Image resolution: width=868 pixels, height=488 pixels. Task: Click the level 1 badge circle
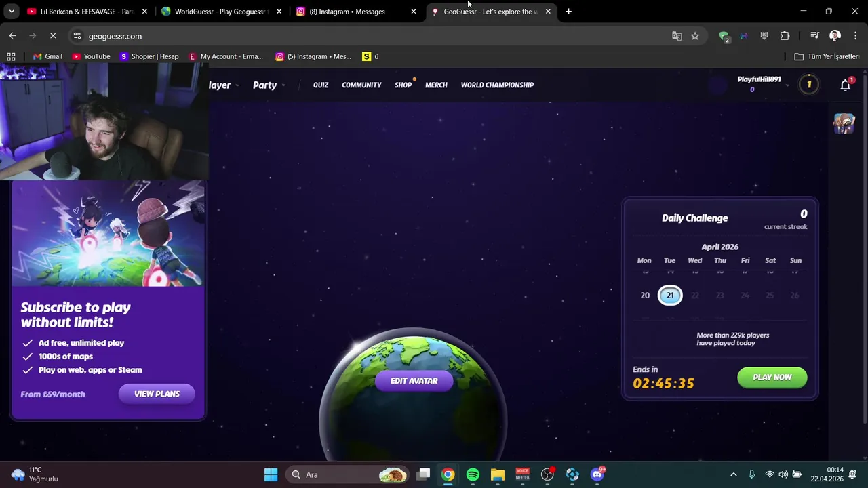pos(808,85)
